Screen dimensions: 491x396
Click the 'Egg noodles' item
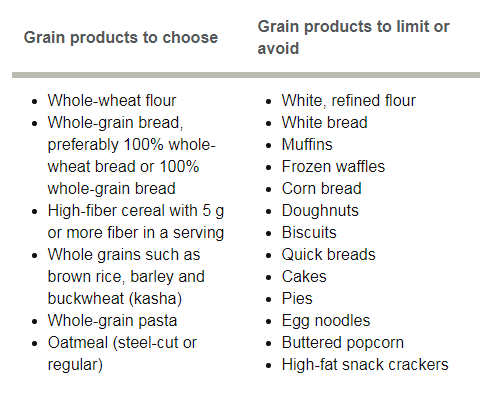(x=326, y=320)
